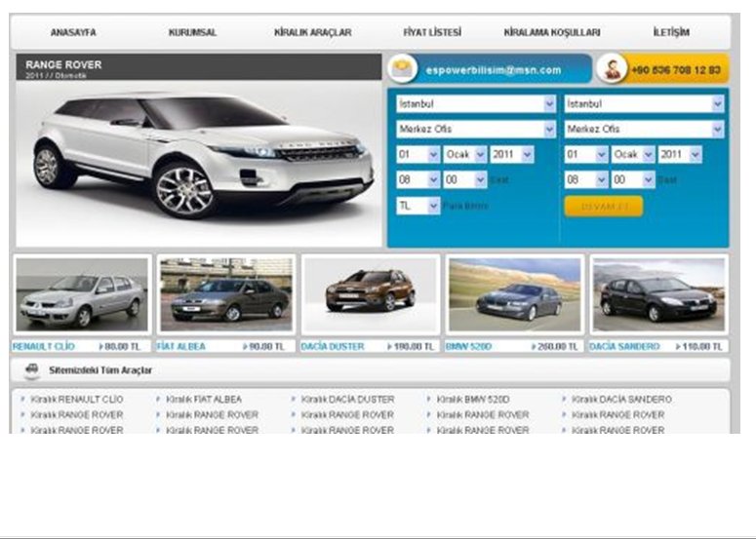Image resolution: width=756 pixels, height=540 pixels.
Task: Open the TL currency dropdown
Action: pyautogui.click(x=418, y=206)
